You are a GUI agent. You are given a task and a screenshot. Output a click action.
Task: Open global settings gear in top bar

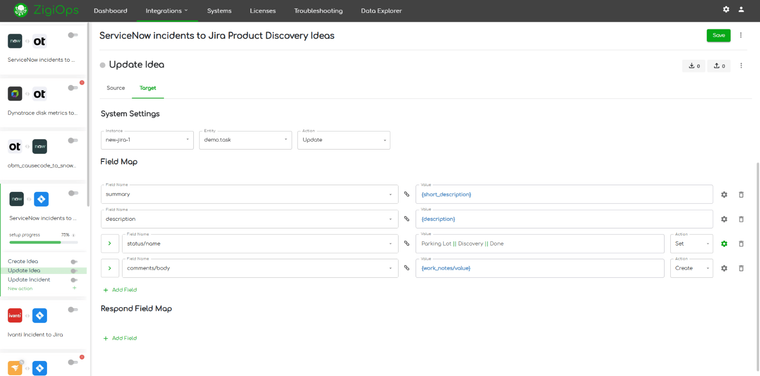click(726, 9)
